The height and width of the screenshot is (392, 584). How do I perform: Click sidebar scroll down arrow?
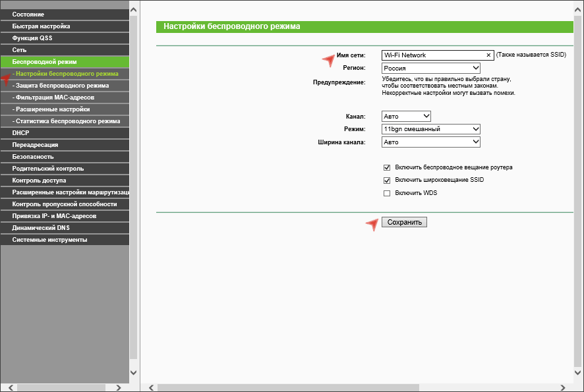(x=134, y=372)
